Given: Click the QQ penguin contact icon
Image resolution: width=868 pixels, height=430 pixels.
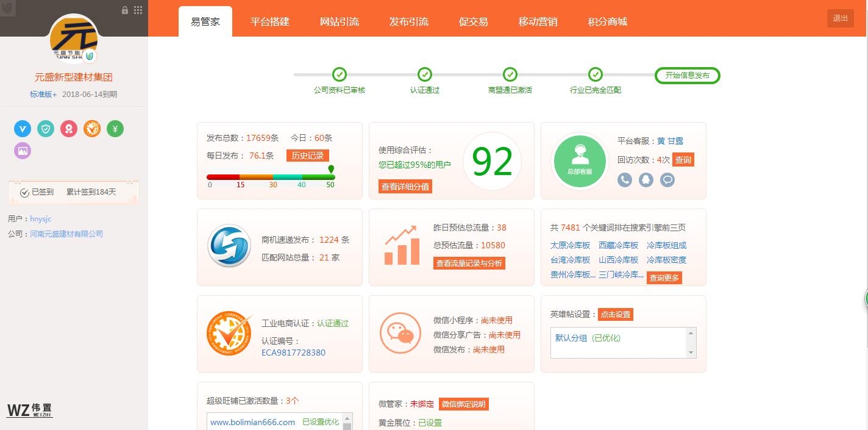Looking at the screenshot, I should click(646, 180).
